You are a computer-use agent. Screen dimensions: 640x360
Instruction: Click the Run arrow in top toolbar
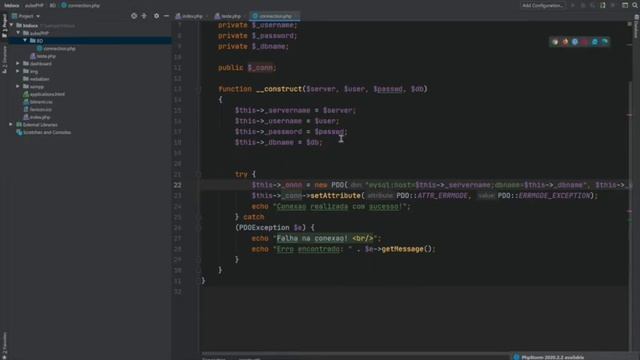(x=573, y=5)
